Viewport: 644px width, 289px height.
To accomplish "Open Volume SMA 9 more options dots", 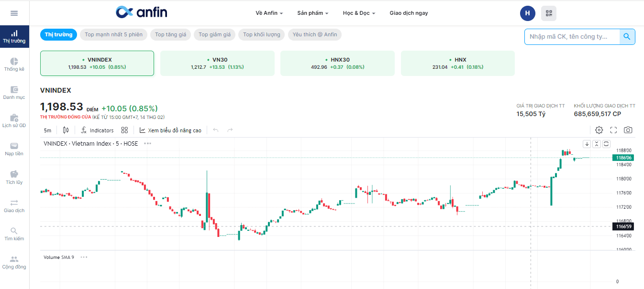I will (84, 257).
